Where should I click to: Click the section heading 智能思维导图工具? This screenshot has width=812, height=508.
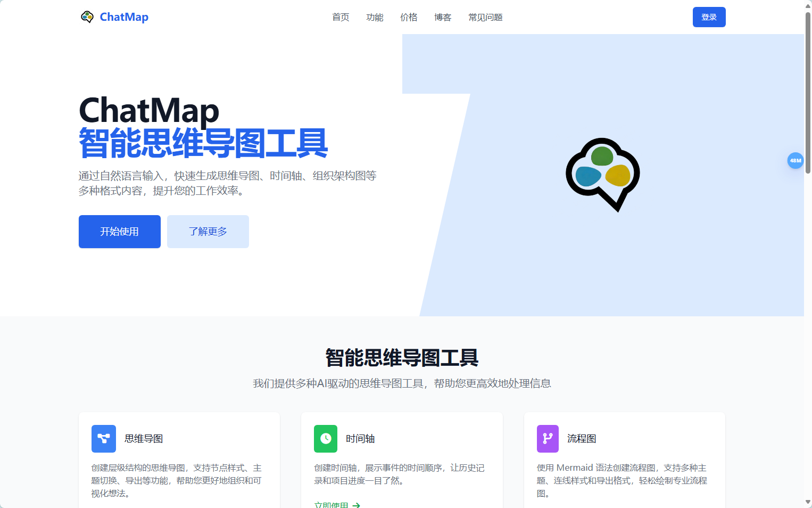tap(402, 358)
